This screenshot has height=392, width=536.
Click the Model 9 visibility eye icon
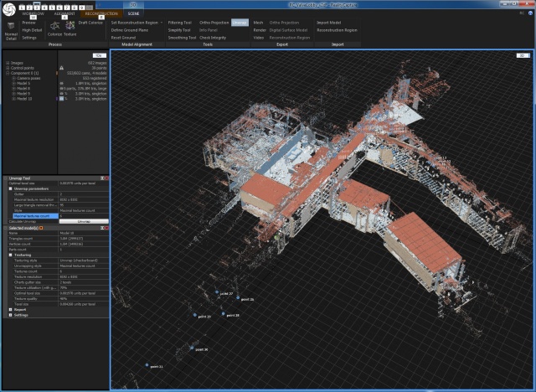(x=62, y=94)
